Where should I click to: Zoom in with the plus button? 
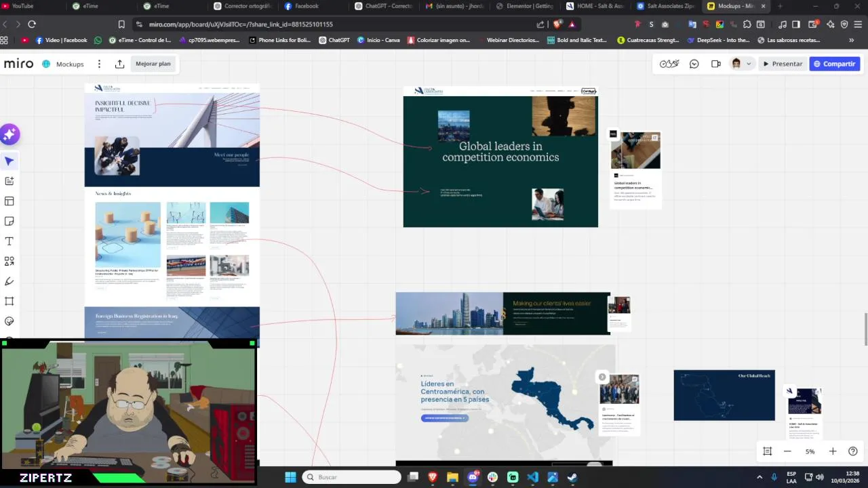(833, 451)
